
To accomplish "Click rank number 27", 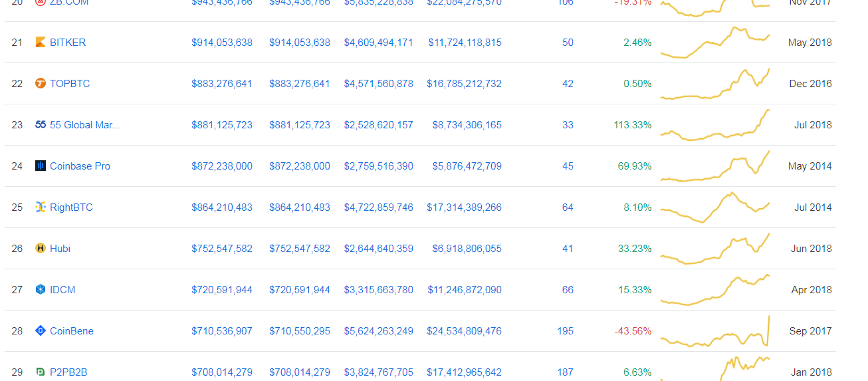I will point(17,290).
